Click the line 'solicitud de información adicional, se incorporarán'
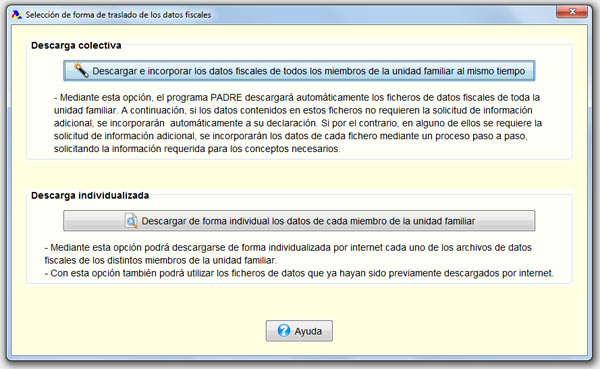 coord(291,136)
